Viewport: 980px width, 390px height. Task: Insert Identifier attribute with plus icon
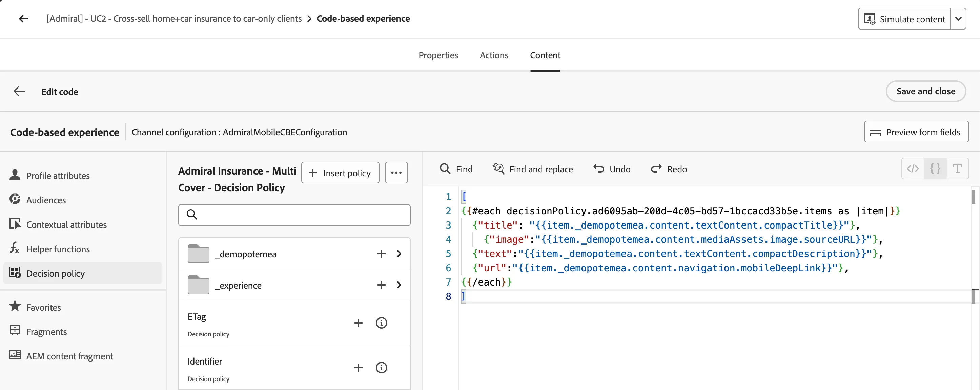(358, 368)
